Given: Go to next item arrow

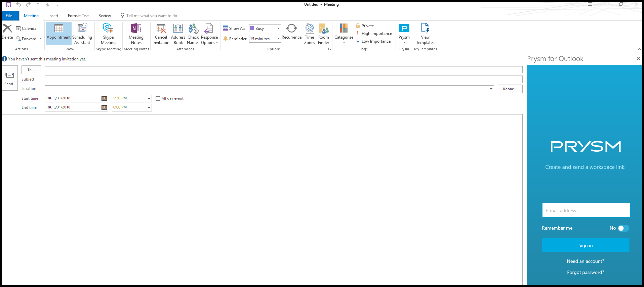Looking at the screenshot, I should (x=48, y=5).
